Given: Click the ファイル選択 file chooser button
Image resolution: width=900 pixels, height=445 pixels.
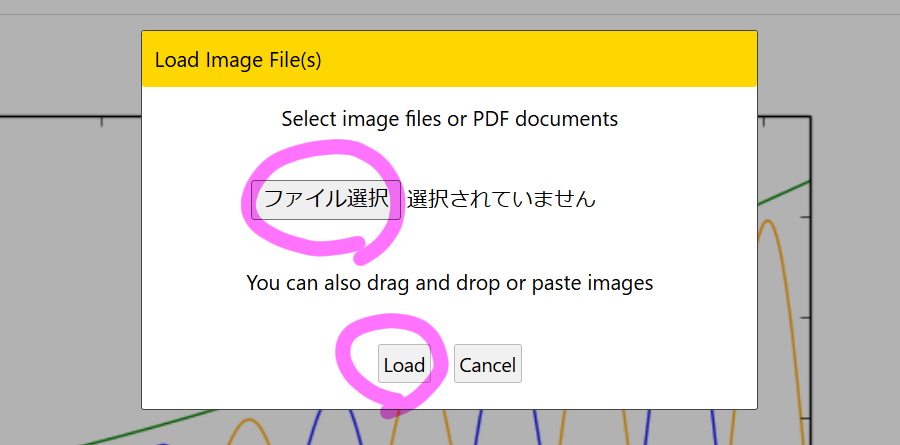Looking at the screenshot, I should 325,199.
